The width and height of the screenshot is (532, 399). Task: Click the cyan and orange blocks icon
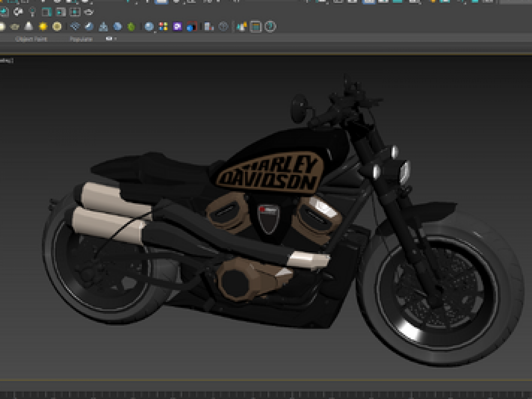click(x=242, y=26)
